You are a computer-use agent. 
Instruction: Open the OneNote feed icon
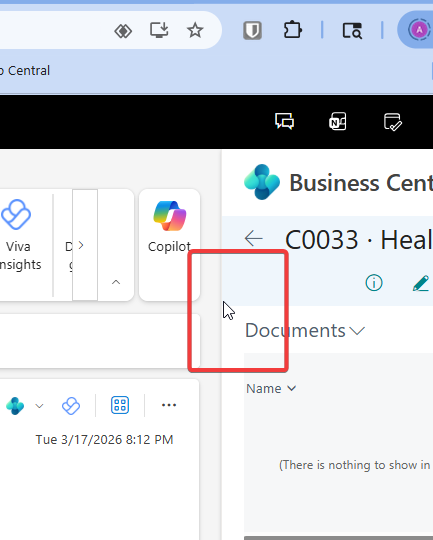(x=338, y=122)
